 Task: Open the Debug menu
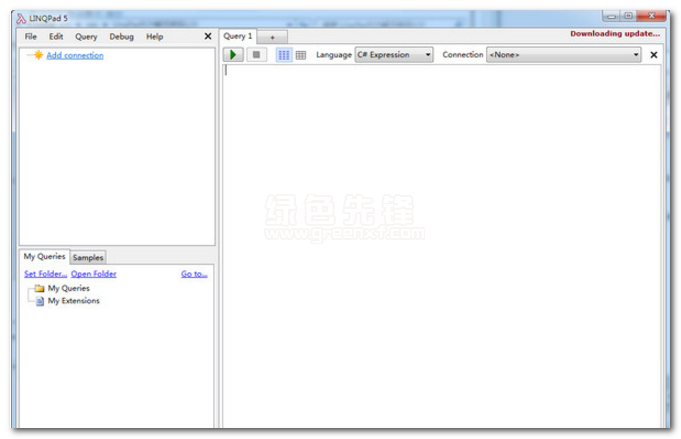[121, 37]
